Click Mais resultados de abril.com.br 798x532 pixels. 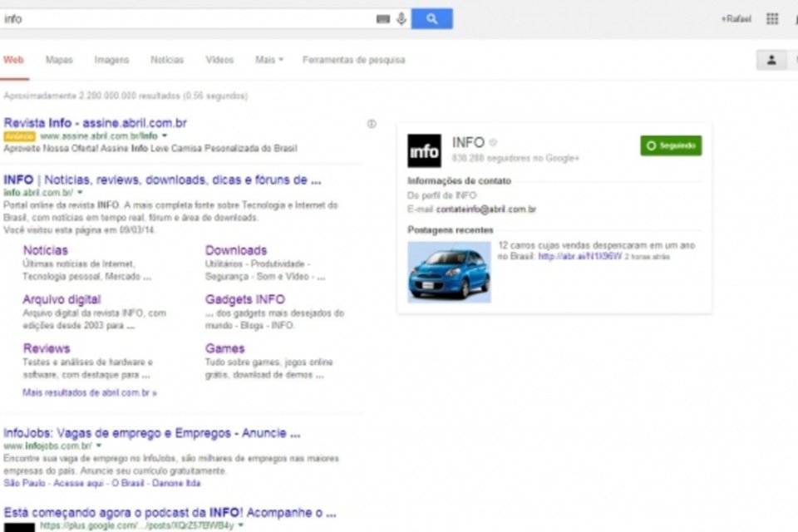click(90, 392)
